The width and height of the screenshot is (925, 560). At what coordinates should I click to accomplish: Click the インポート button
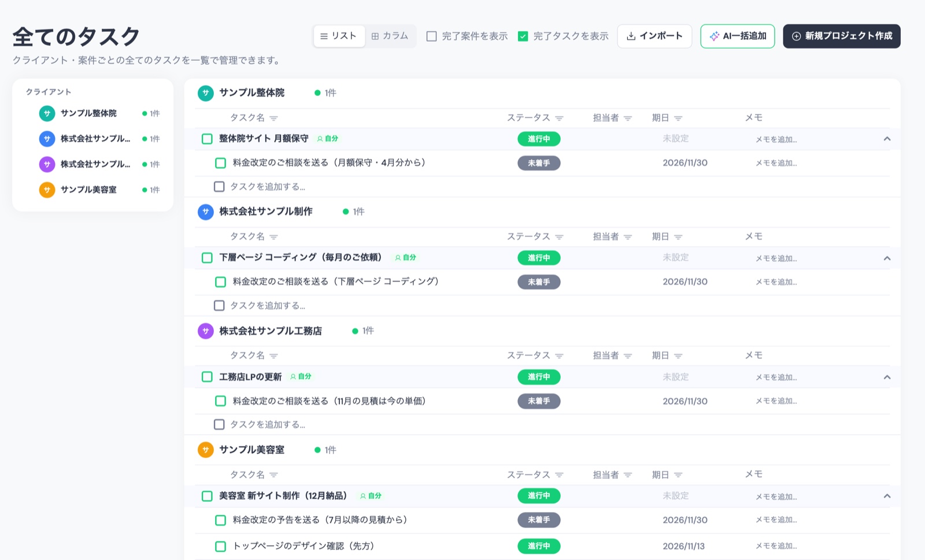click(654, 36)
